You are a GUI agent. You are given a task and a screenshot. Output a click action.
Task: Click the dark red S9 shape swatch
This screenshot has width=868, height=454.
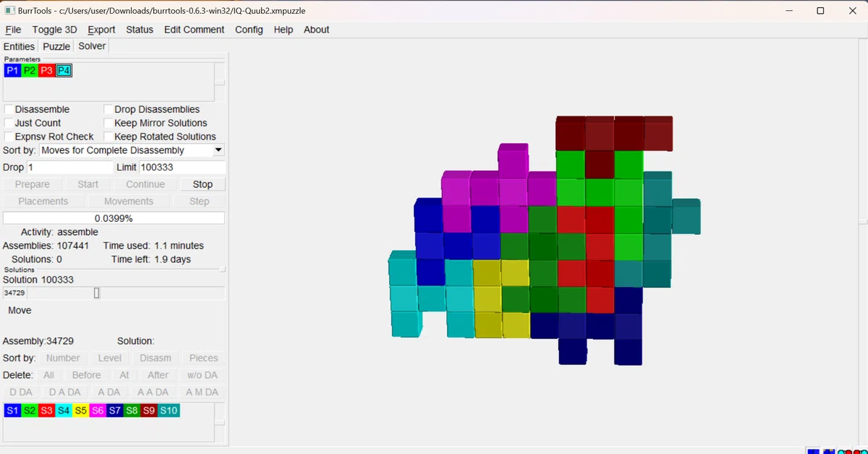(150, 411)
